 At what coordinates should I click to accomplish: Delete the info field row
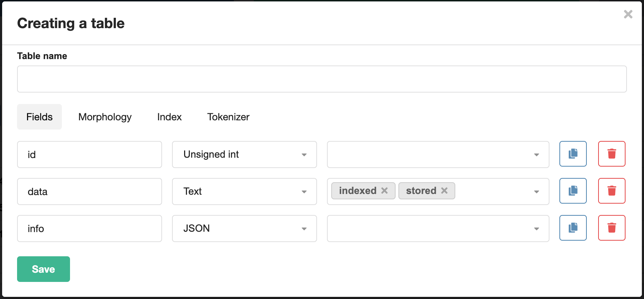(612, 228)
